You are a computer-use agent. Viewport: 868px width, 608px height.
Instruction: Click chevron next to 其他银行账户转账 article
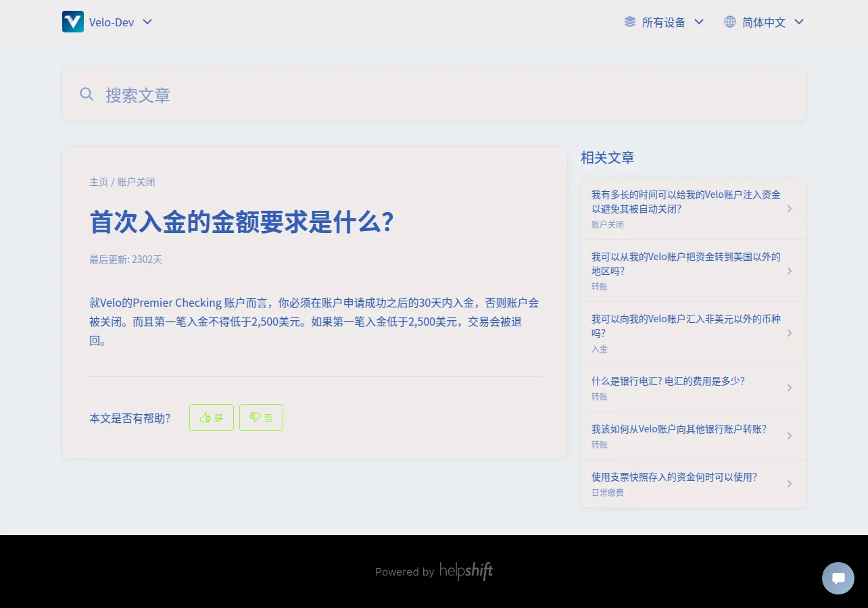pyautogui.click(x=790, y=436)
